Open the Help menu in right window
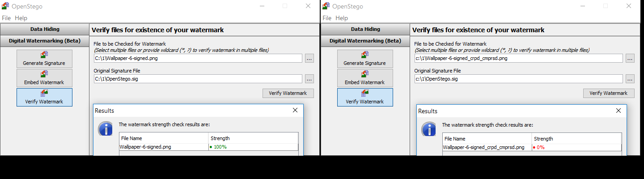 [341, 18]
